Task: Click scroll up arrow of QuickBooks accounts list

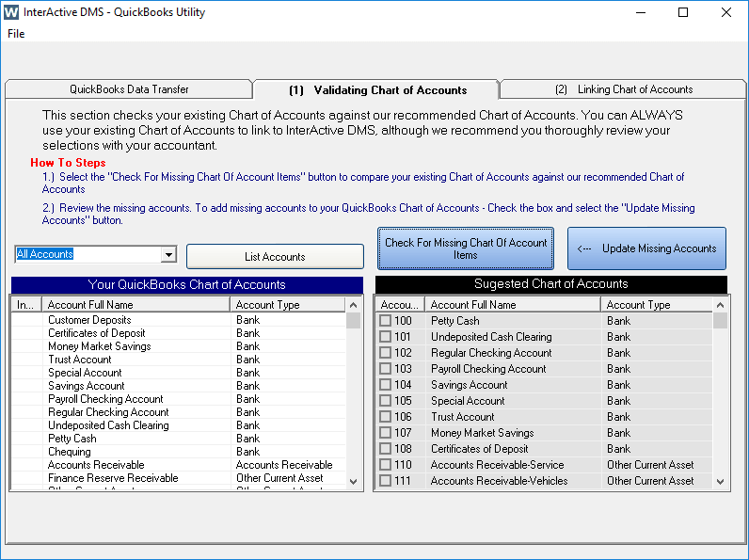Action: 354,305
